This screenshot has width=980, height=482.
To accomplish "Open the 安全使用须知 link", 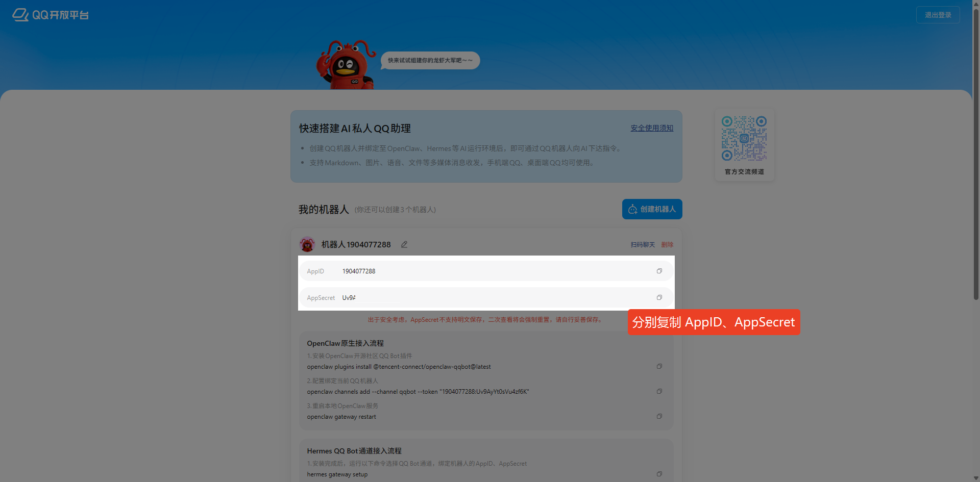I will point(652,128).
